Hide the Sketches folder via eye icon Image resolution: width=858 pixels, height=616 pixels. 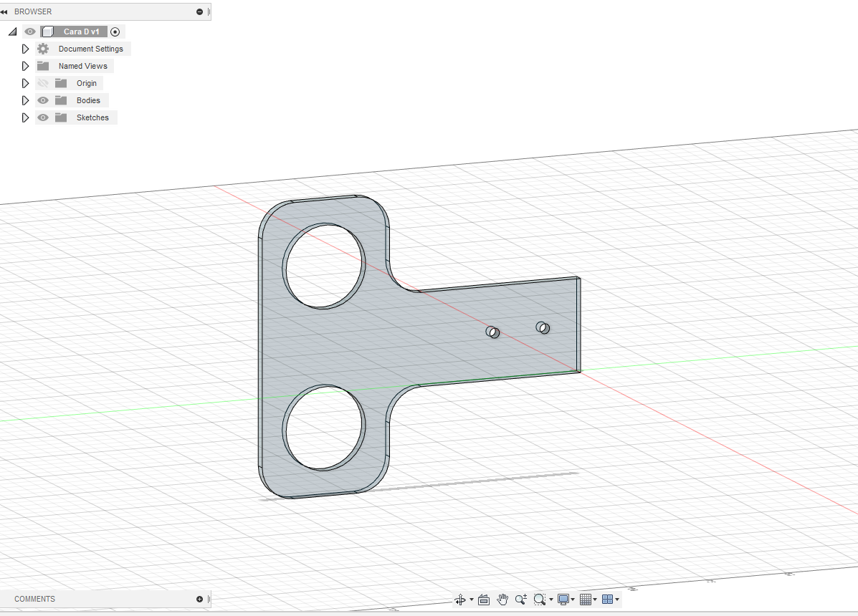pos(43,117)
